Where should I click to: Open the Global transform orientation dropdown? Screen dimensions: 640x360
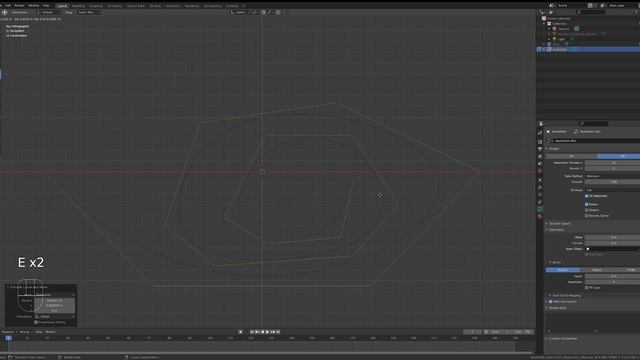[240, 12]
